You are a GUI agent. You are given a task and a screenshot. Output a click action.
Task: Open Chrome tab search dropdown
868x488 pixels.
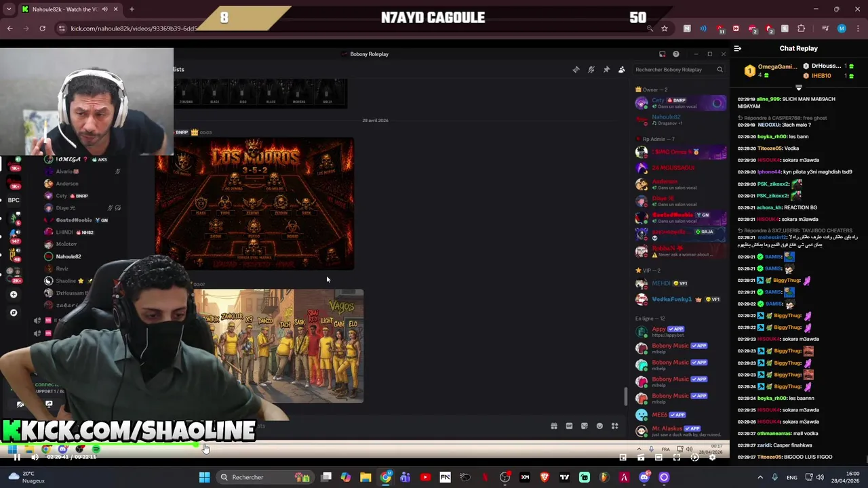9,9
